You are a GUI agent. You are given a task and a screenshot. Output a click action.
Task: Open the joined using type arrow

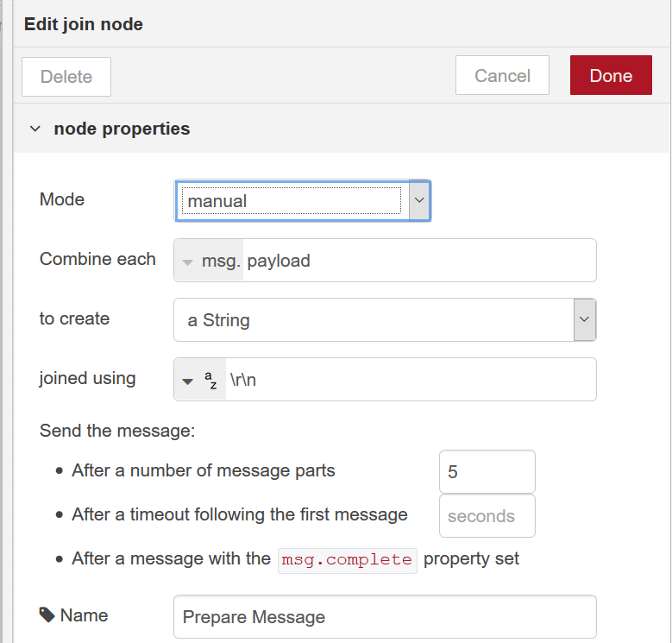[x=188, y=381]
